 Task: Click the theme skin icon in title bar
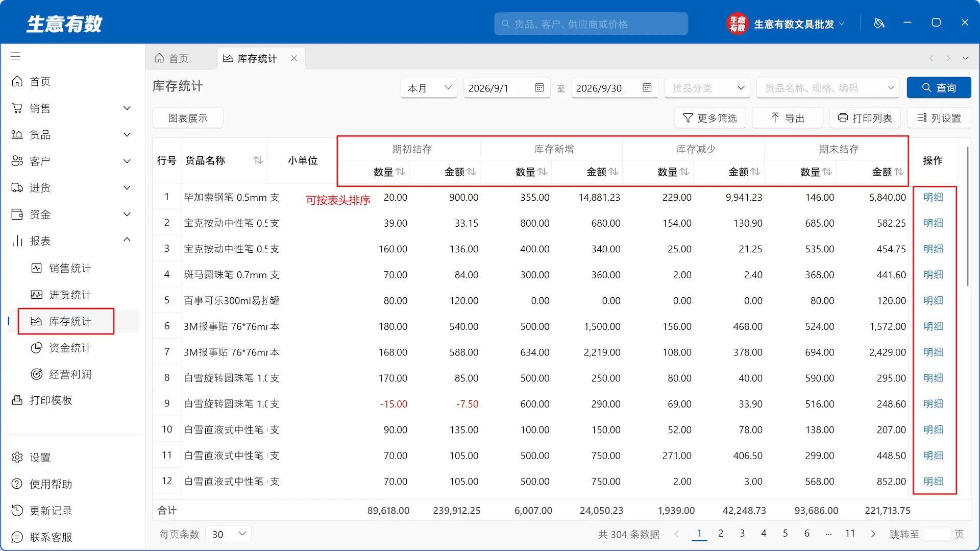[879, 23]
